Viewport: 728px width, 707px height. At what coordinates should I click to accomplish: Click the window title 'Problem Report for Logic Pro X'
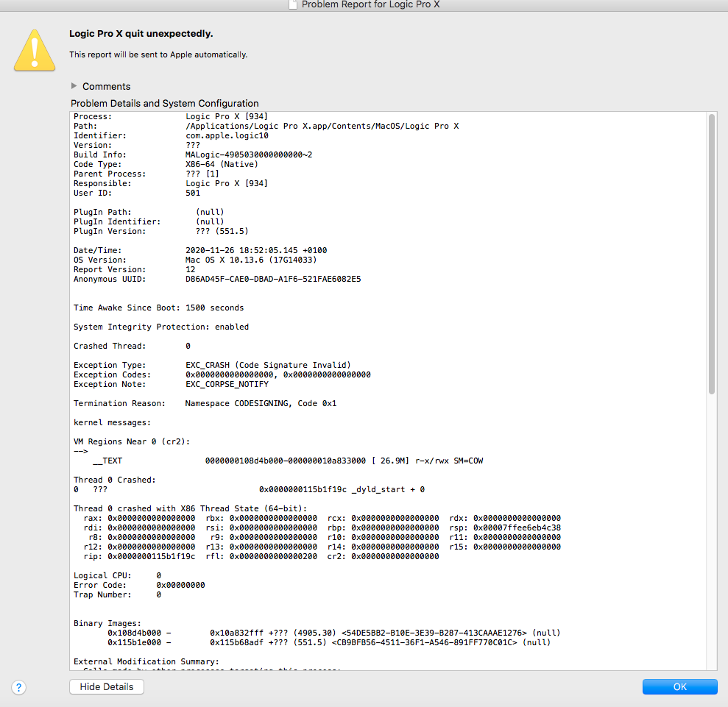click(x=370, y=4)
